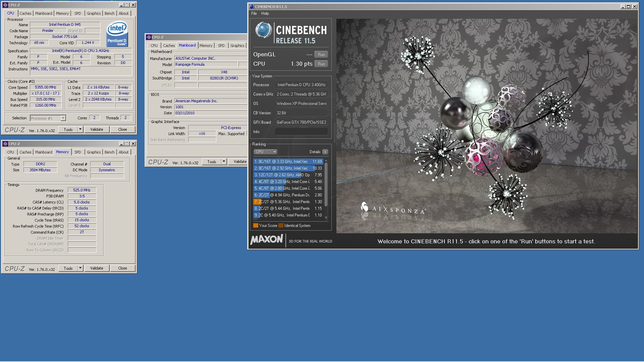Select highlighted rank 7 2C/2T @ 5.36 GHz entry

(288, 202)
